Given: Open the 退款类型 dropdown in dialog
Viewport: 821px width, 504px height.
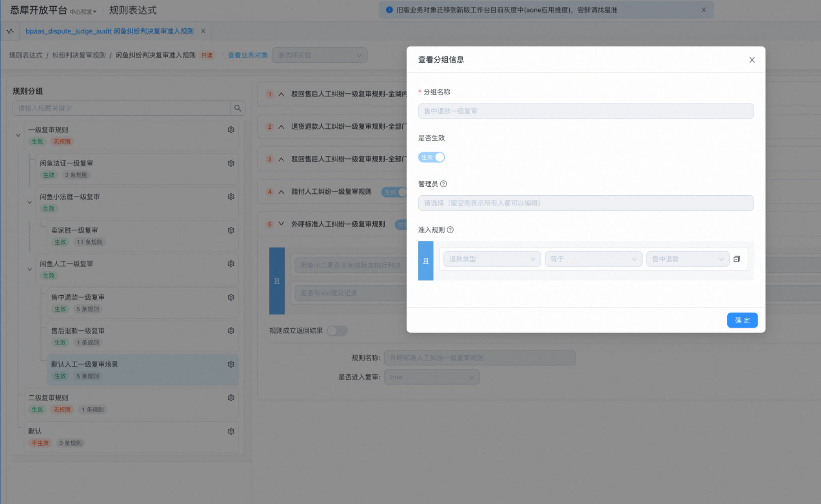Looking at the screenshot, I should point(492,259).
